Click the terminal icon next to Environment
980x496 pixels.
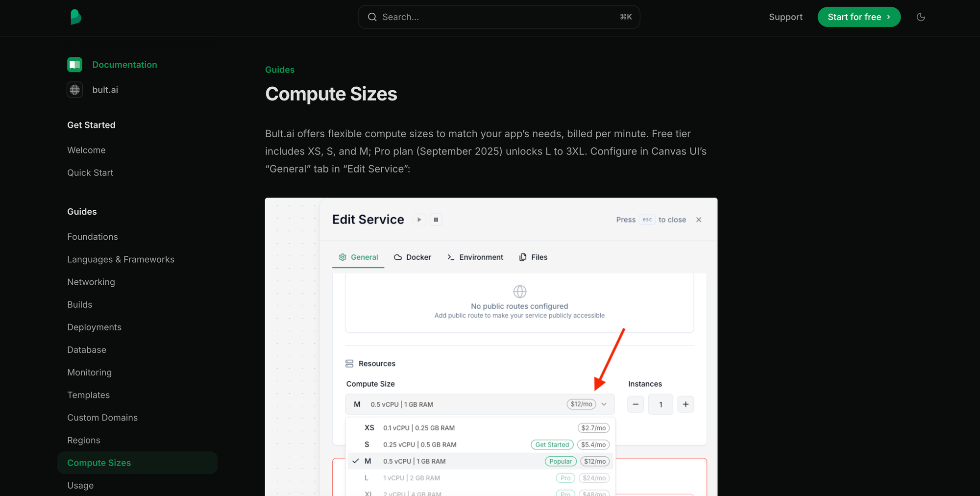click(x=450, y=257)
